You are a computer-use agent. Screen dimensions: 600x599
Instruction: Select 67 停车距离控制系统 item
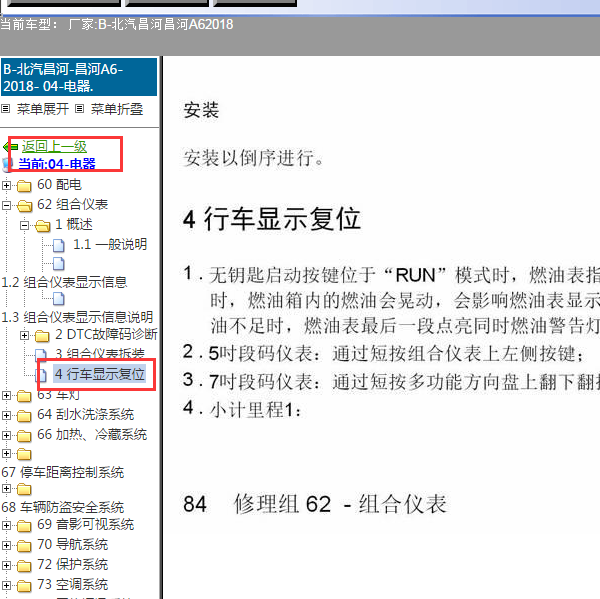(x=63, y=472)
